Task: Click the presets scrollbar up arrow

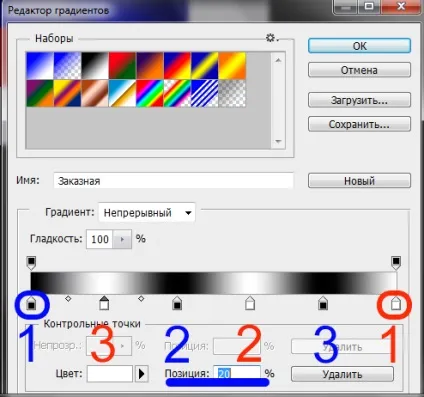Action: pyautogui.click(x=278, y=60)
